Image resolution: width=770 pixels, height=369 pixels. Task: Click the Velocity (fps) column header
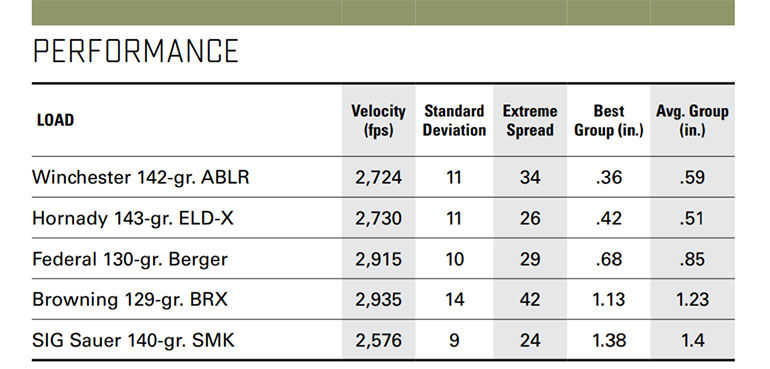point(378,121)
